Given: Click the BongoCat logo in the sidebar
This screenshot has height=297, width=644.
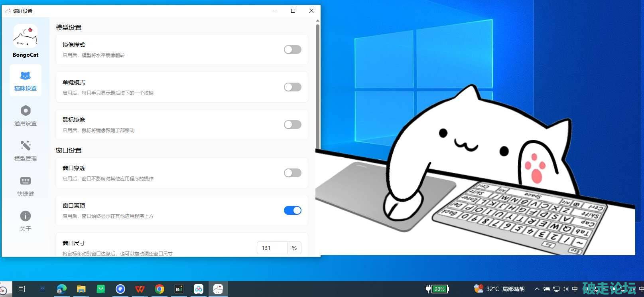Looking at the screenshot, I should [26, 37].
